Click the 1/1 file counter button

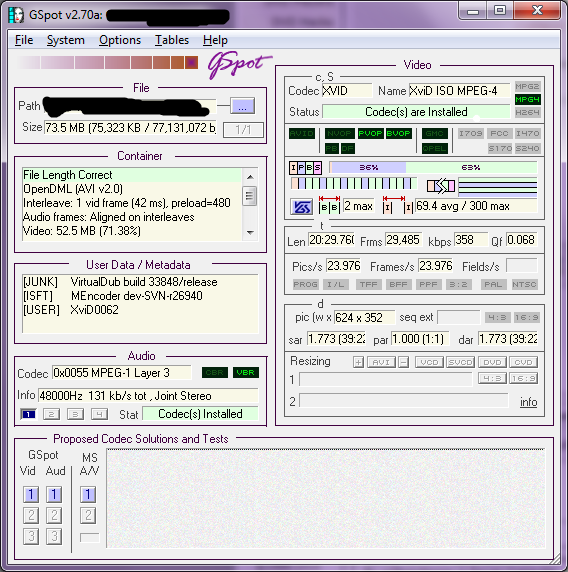(x=243, y=130)
